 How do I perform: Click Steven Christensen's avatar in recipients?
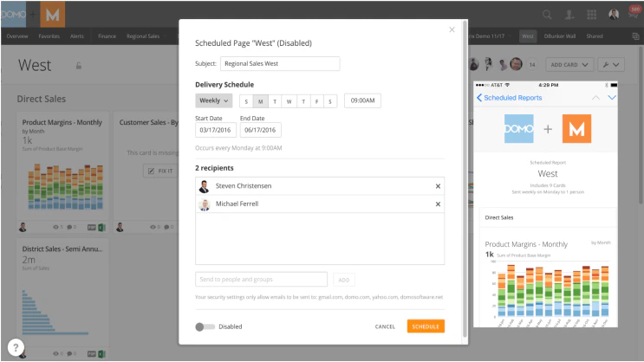tap(205, 186)
